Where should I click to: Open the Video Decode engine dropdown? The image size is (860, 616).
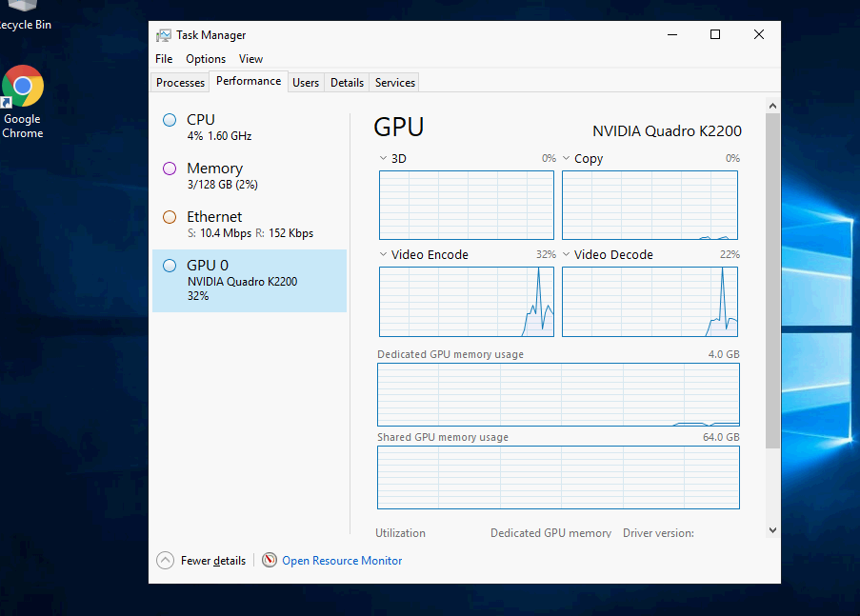pyautogui.click(x=566, y=254)
